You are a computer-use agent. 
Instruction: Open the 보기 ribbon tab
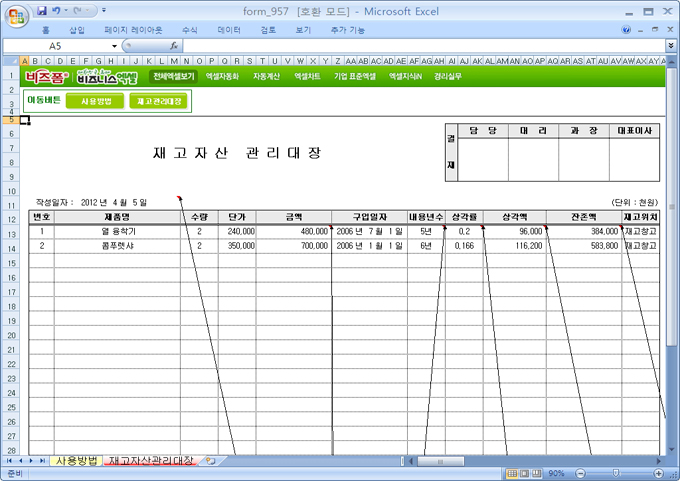click(x=303, y=30)
